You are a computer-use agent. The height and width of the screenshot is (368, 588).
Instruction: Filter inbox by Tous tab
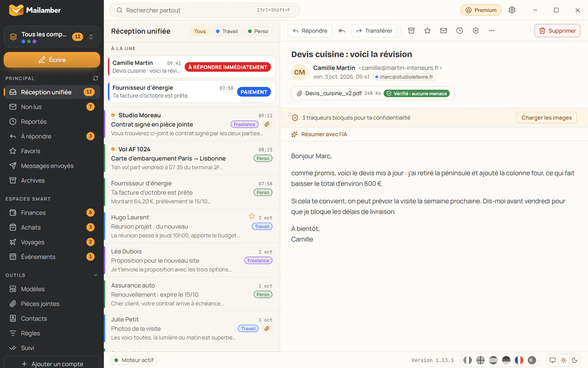(x=200, y=31)
